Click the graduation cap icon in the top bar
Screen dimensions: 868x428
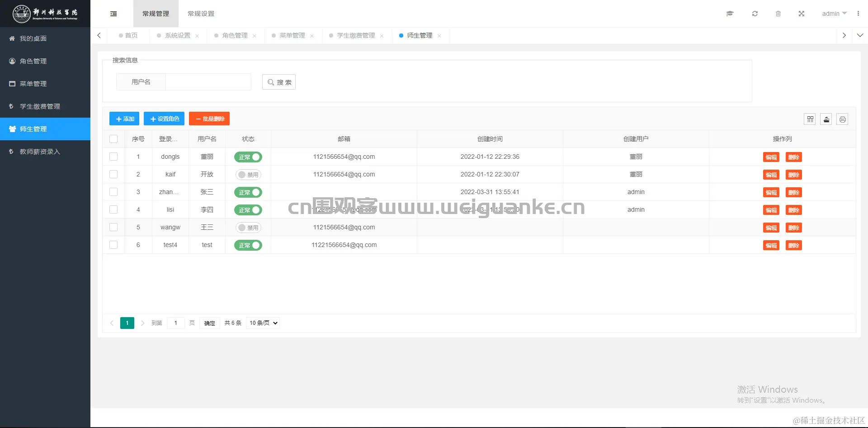coord(730,14)
